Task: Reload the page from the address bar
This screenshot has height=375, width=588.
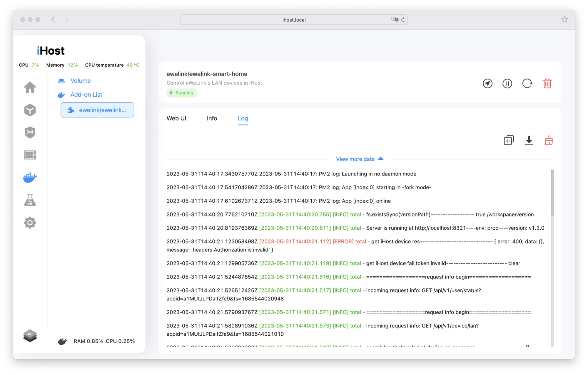Action: 403,19
